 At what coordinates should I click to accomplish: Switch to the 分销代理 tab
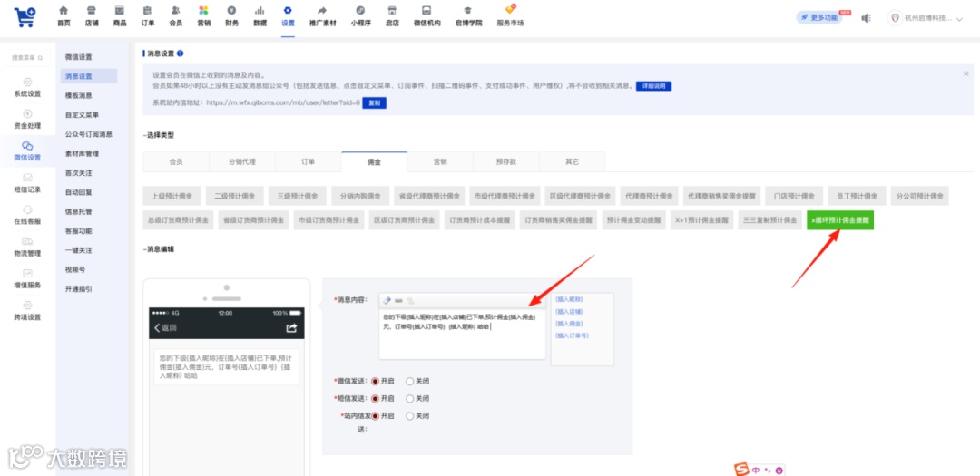pyautogui.click(x=242, y=161)
